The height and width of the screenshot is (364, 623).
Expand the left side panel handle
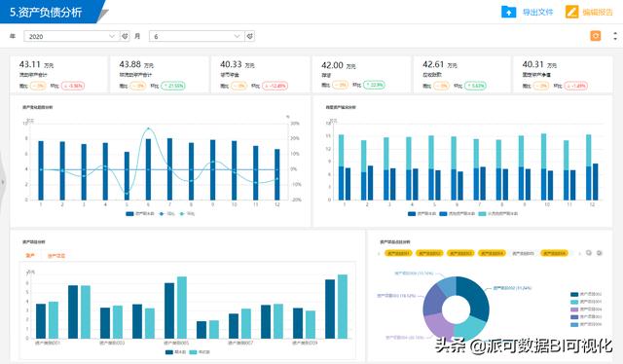tap(2, 182)
